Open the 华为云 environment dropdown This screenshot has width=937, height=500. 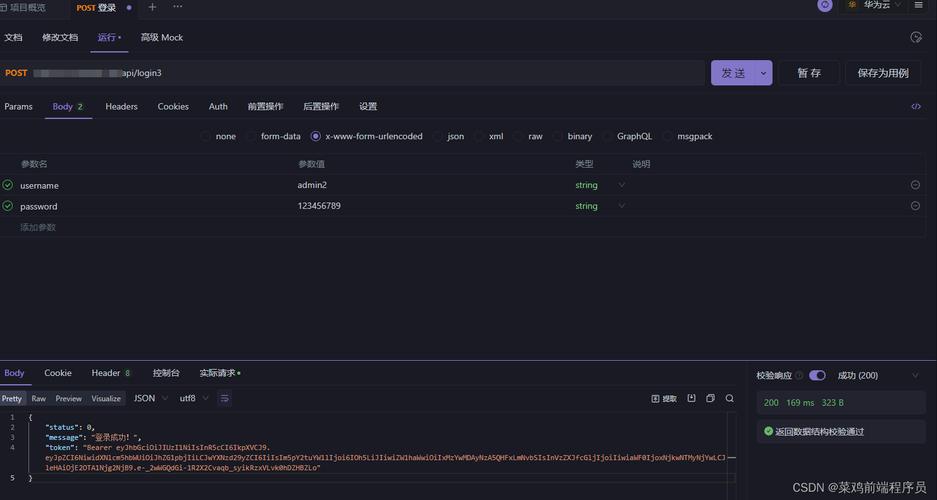tap(872, 5)
